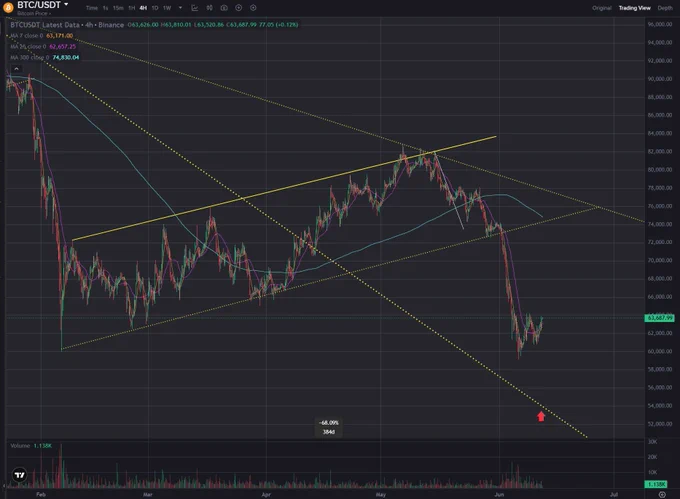Click the Feb label on time axis
Viewport: 680px width, 499px height.
pyautogui.click(x=41, y=494)
